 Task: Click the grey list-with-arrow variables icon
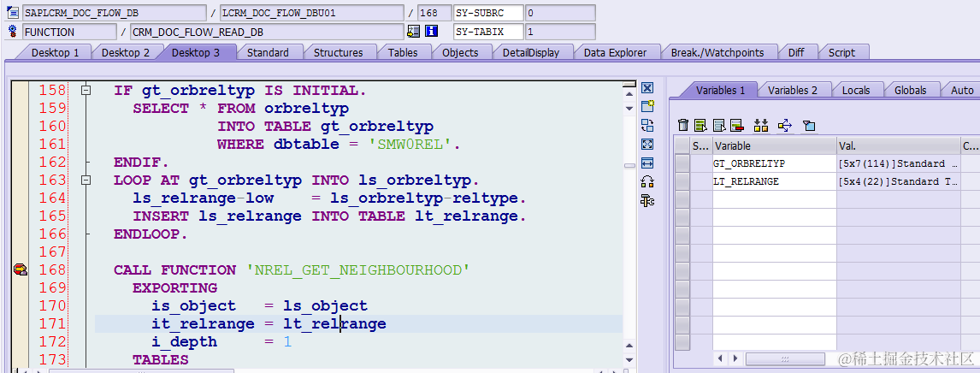718,126
